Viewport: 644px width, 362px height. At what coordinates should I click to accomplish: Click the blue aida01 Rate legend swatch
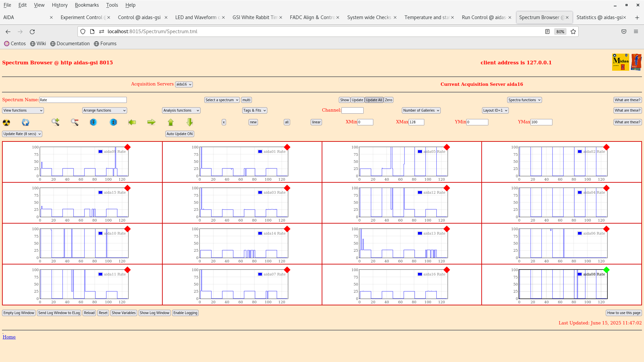(260, 152)
